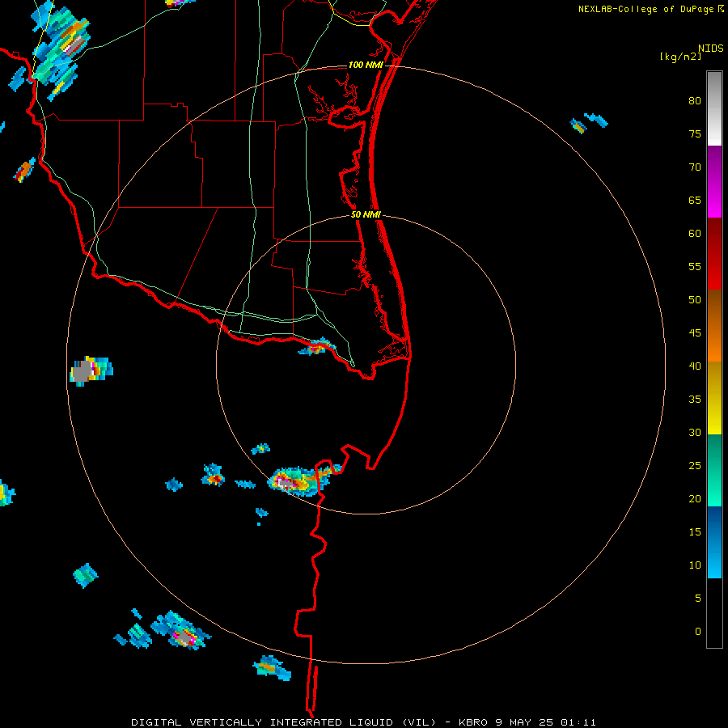Click the scale value 20
The width and height of the screenshot is (728, 728).
tap(695, 498)
